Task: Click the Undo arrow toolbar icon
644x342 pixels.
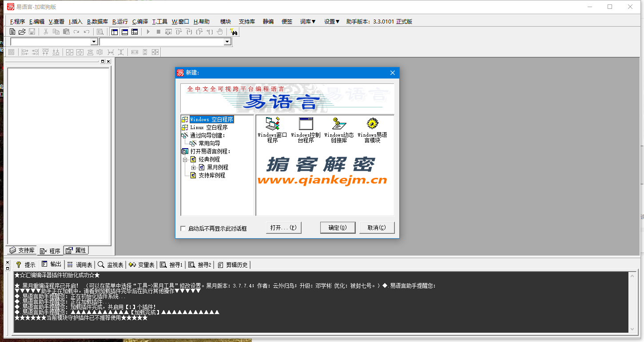Action: [87, 32]
